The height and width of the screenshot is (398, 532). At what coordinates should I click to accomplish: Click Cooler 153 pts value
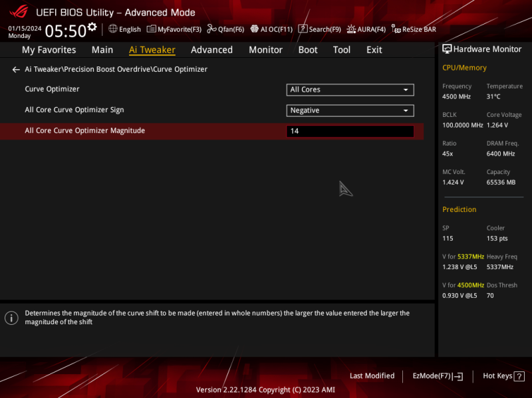(497, 239)
